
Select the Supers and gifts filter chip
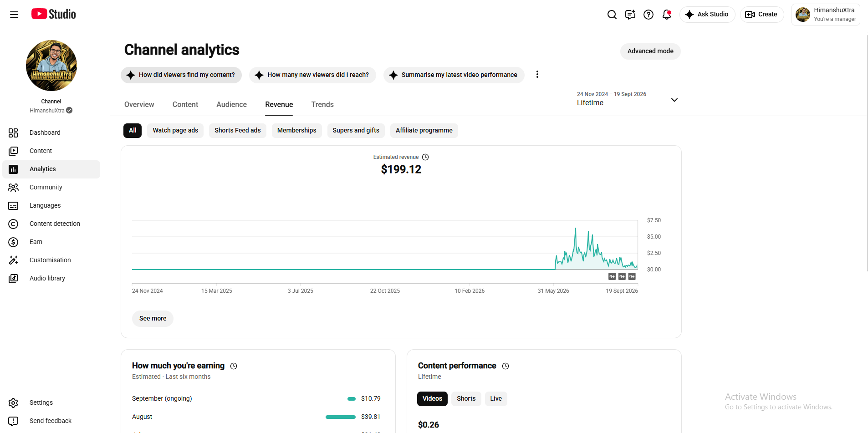(356, 130)
